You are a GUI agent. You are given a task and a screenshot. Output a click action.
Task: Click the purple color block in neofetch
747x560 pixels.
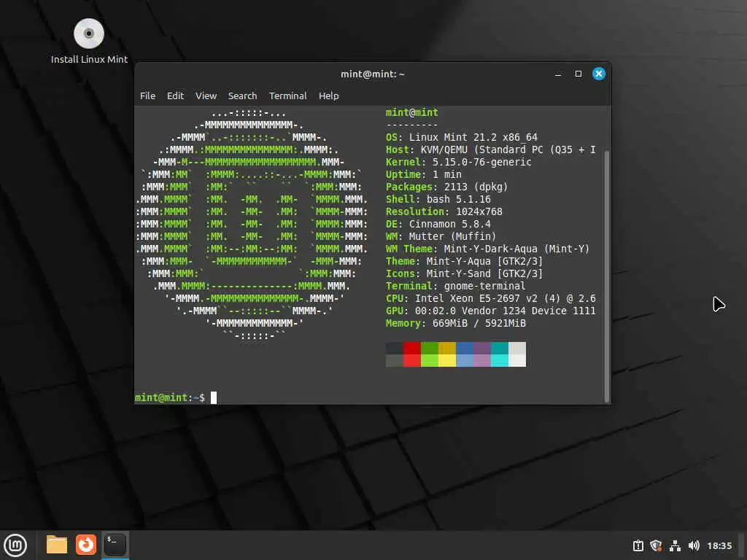482,354
